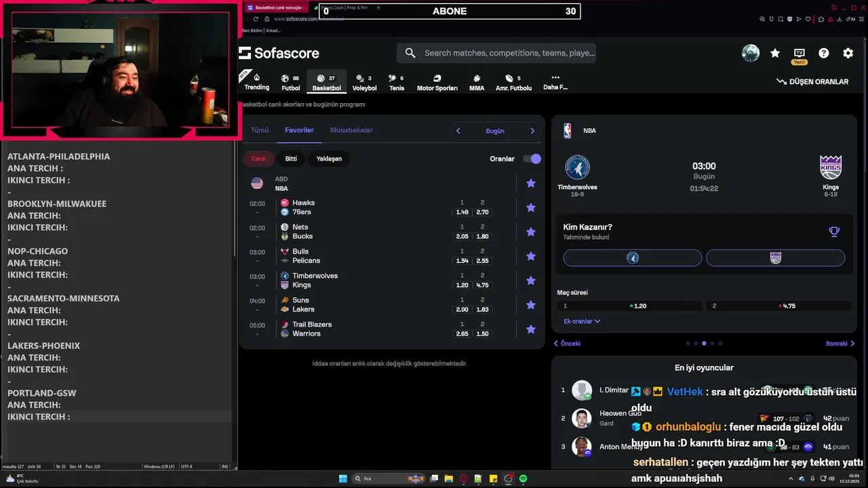This screenshot has width=868, height=488.
Task: Expand the Ek oranlar section
Action: coord(582,321)
